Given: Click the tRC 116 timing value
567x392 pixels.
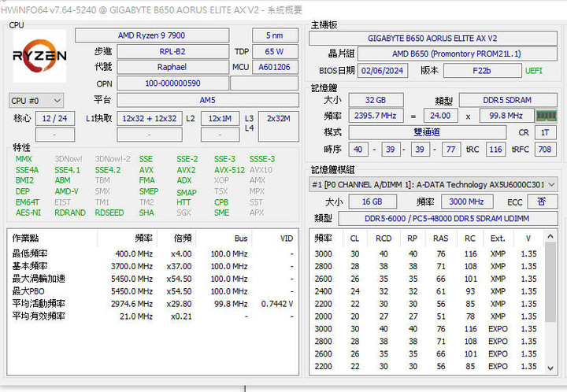Looking at the screenshot, I should 496,150.
